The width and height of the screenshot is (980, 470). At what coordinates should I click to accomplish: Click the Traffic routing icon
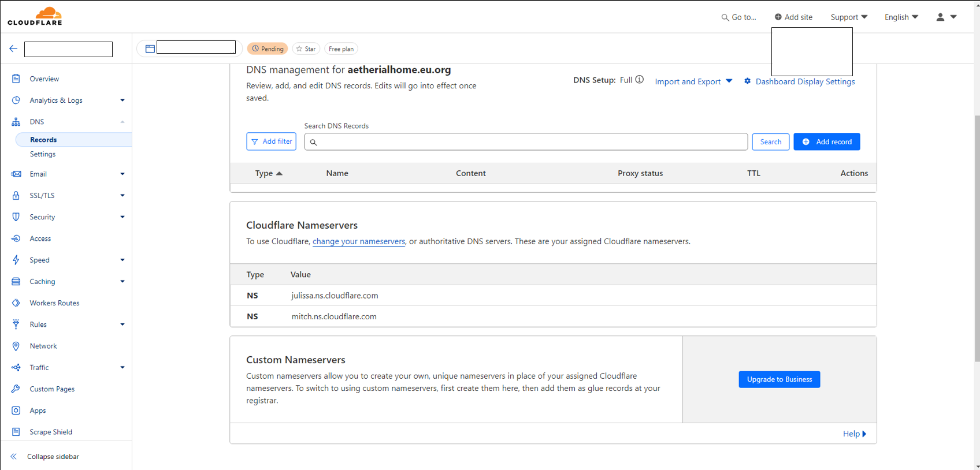[16, 367]
